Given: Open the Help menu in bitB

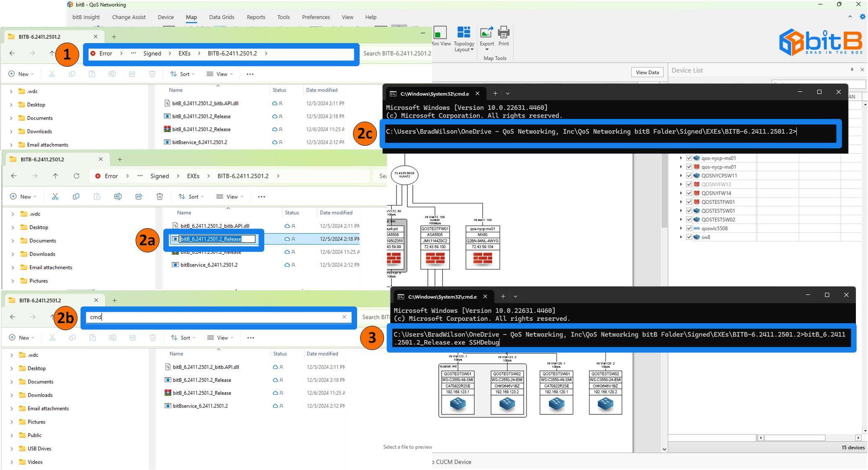Looking at the screenshot, I should click(x=371, y=17).
